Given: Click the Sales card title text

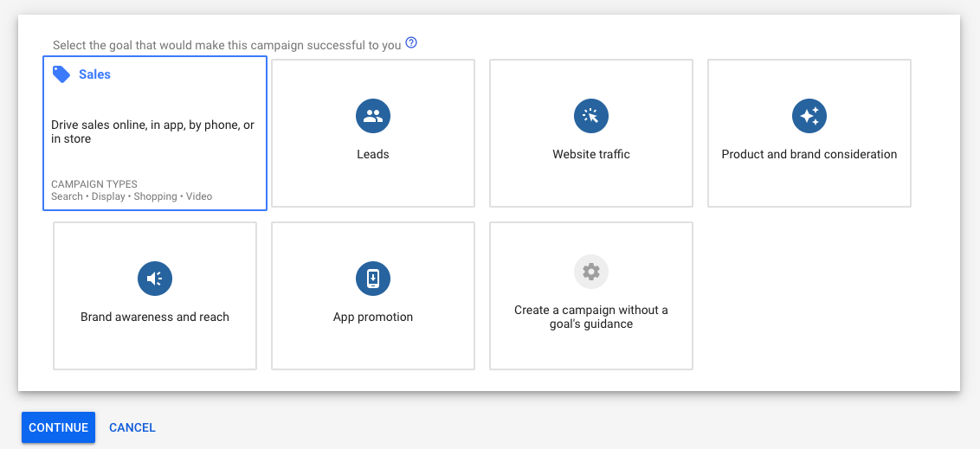Looking at the screenshot, I should click(94, 74).
